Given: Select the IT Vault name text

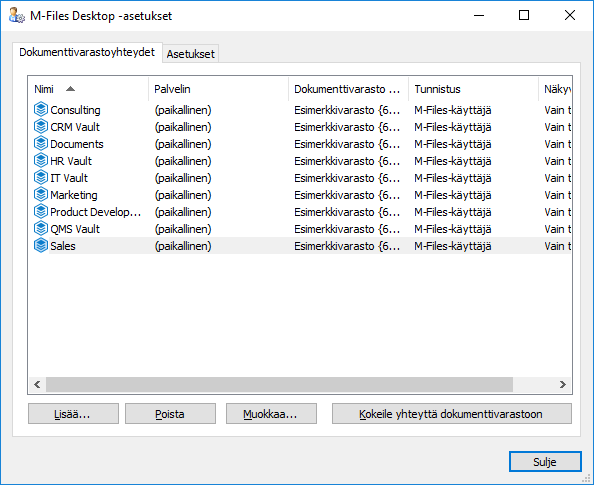Looking at the screenshot, I should coord(69,178).
